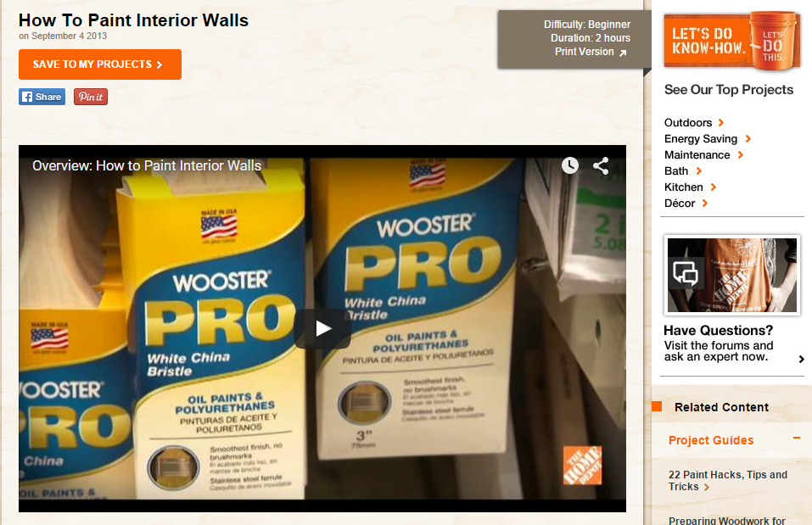Play the paint interior walls video
Viewport: 812px width, 525px height.
pyautogui.click(x=322, y=329)
